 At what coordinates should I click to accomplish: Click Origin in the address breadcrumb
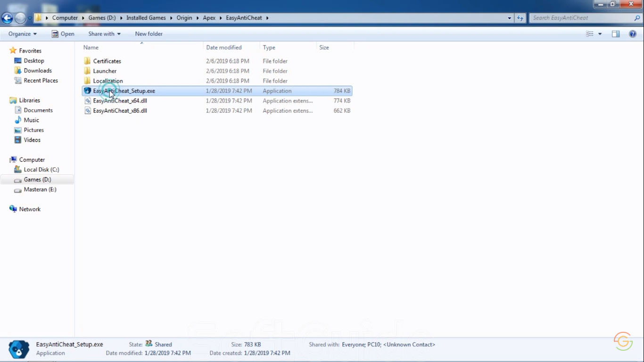184,18
